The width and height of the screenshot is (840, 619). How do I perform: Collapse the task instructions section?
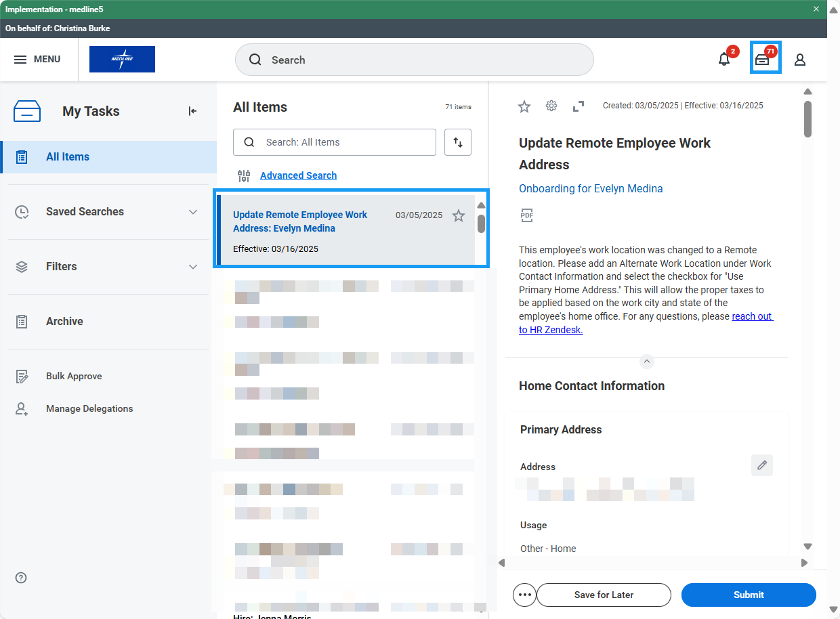646,362
